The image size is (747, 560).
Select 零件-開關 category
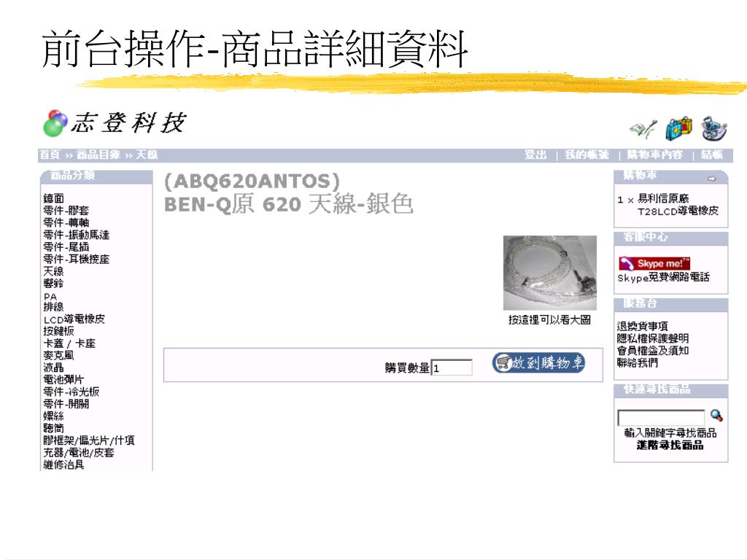point(66,404)
